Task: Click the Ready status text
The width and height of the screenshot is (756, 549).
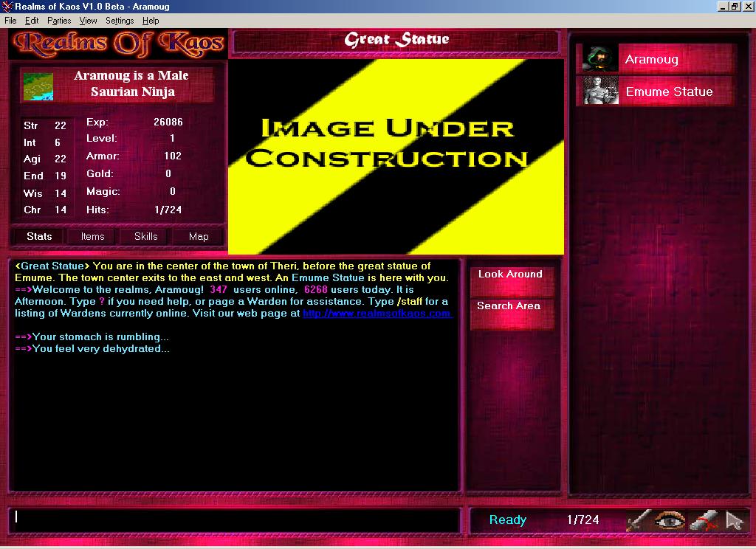Action: click(x=508, y=519)
